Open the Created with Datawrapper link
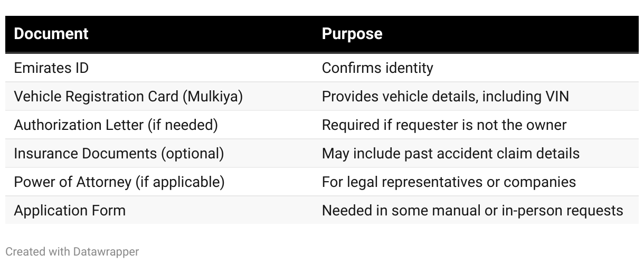 click(x=72, y=252)
